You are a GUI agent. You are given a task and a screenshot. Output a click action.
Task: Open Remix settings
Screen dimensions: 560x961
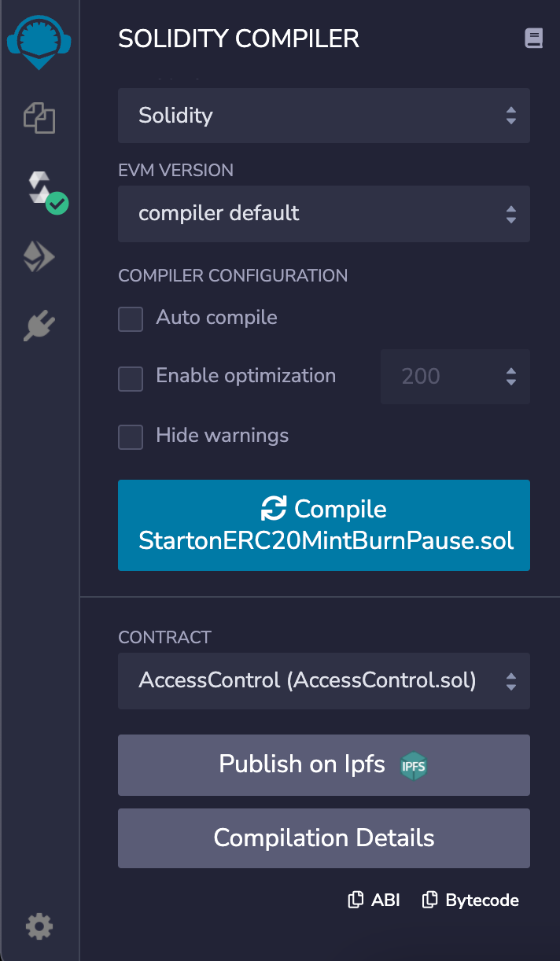(39, 926)
